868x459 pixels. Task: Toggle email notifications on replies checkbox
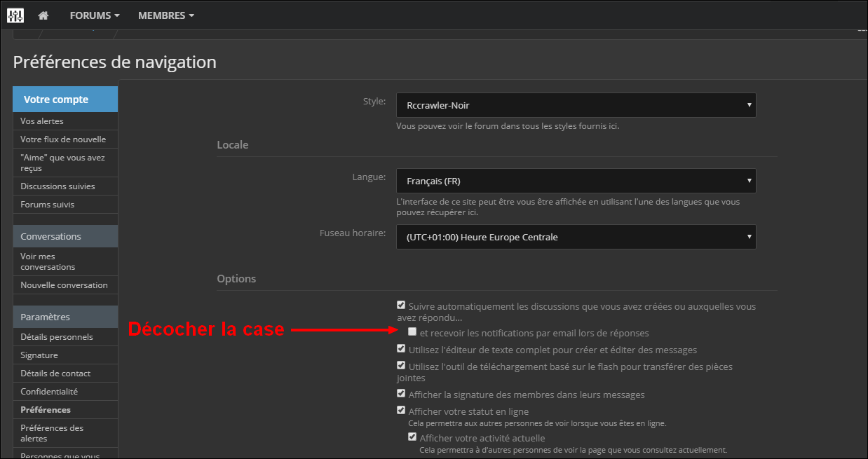click(412, 332)
